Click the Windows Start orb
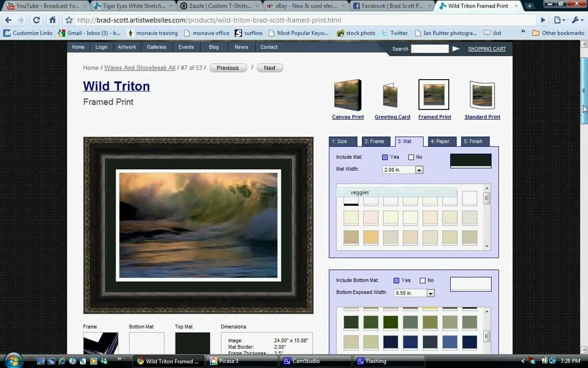The width and height of the screenshot is (588, 368). pos(13,361)
